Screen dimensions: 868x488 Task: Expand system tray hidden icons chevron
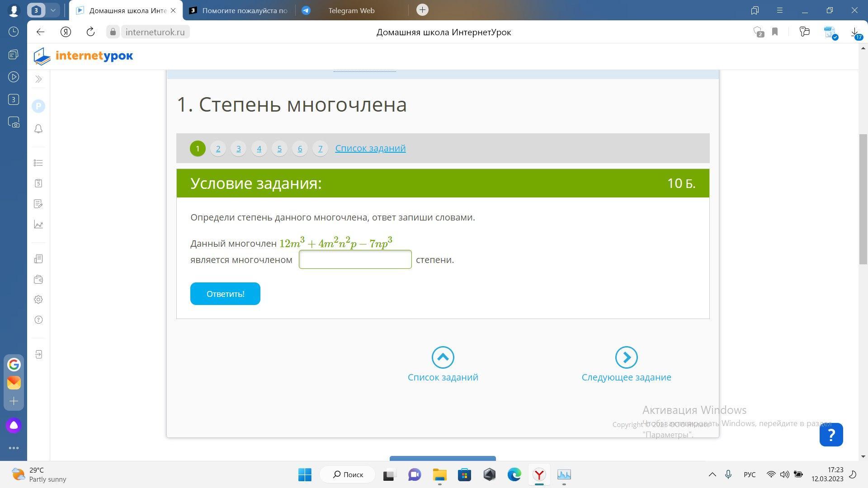click(x=712, y=474)
